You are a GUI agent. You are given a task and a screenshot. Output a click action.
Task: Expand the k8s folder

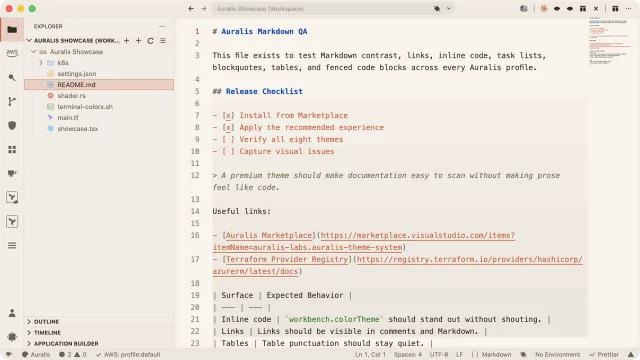(x=40, y=62)
